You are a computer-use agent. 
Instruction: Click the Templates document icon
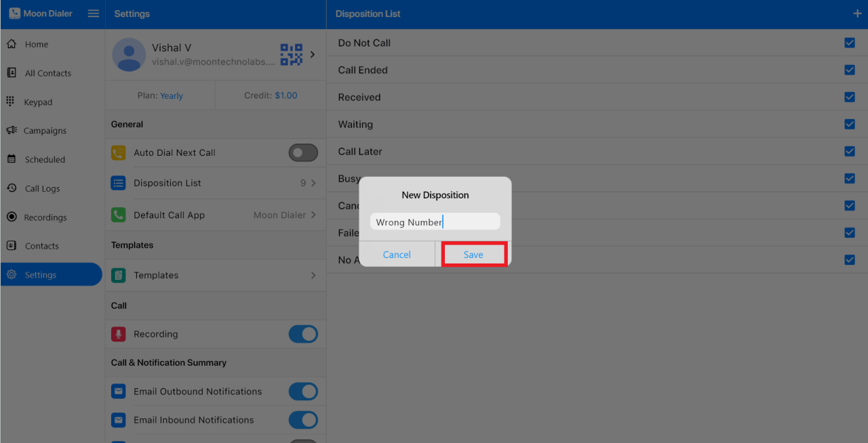(119, 275)
